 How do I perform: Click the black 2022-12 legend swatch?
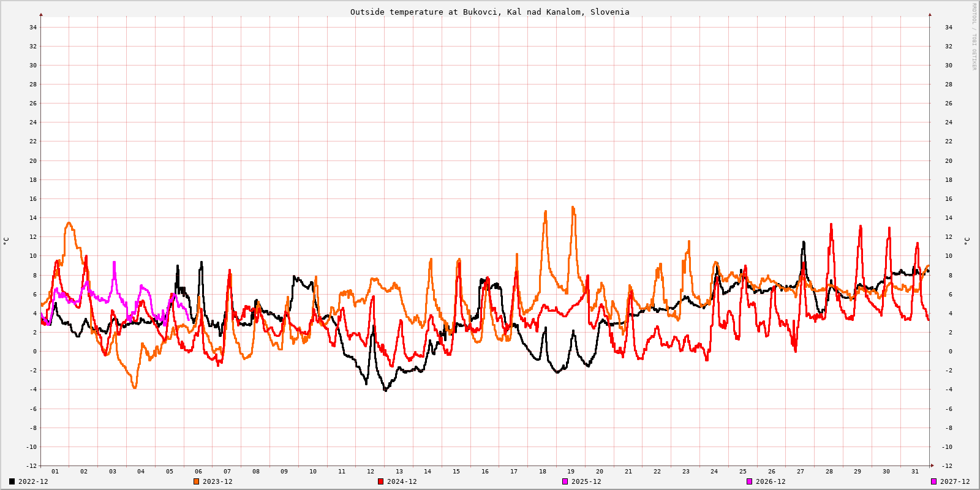12,481
